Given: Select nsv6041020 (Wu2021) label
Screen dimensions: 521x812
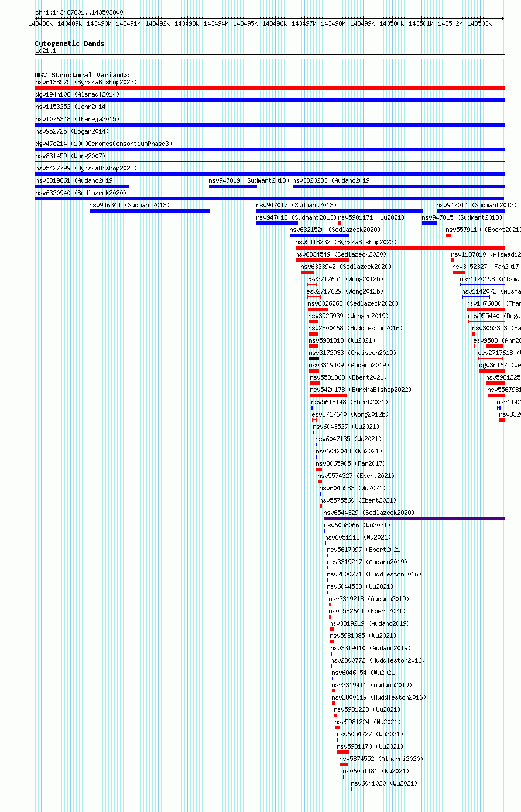Looking at the screenshot, I should [x=385, y=783].
